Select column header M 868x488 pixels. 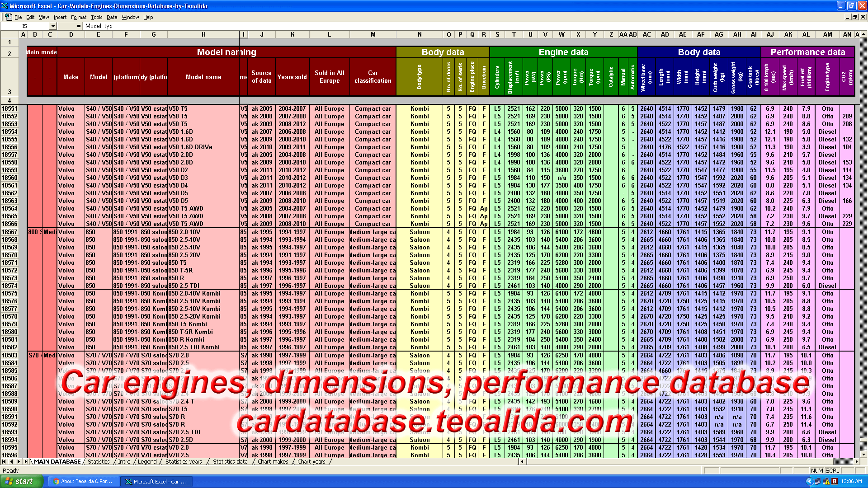click(x=373, y=34)
